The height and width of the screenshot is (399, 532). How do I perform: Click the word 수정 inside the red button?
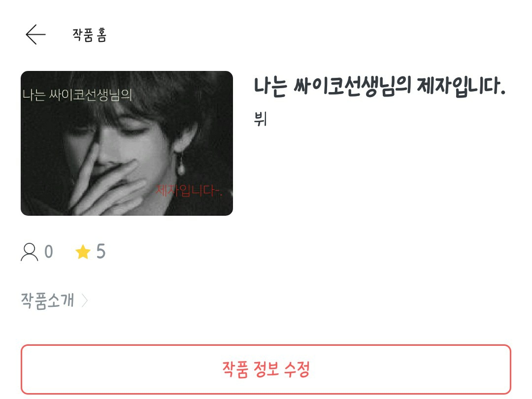(x=297, y=369)
